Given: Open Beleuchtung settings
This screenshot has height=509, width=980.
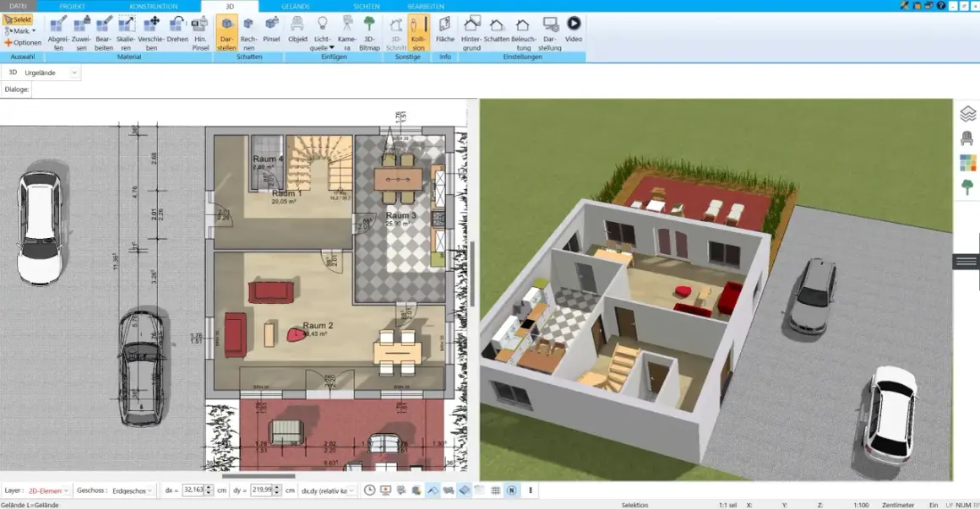Looking at the screenshot, I should 523,33.
